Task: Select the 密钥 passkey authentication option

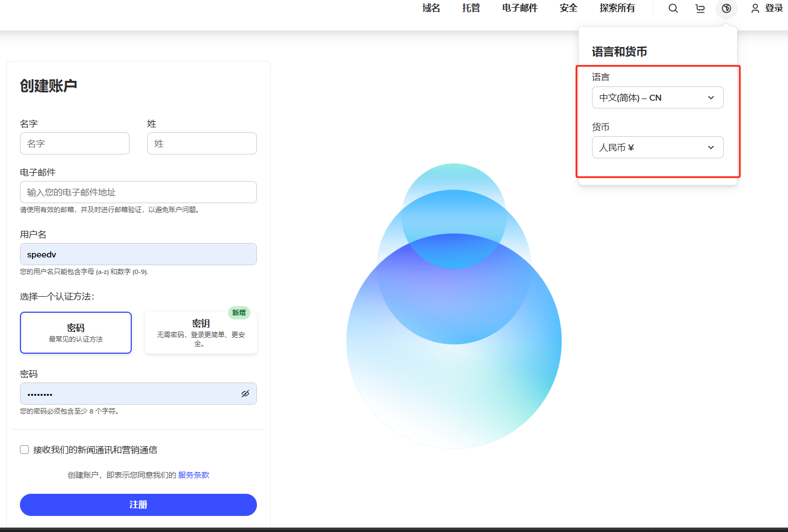Action: pyautogui.click(x=200, y=333)
